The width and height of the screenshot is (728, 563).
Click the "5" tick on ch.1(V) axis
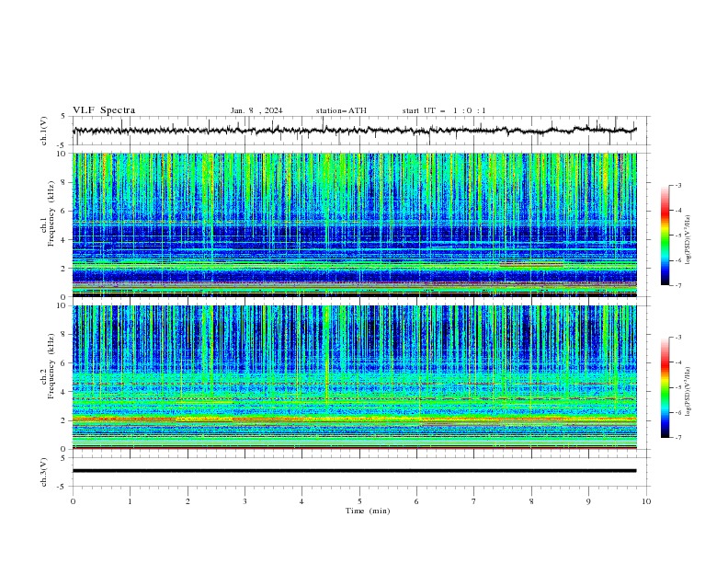(63, 116)
